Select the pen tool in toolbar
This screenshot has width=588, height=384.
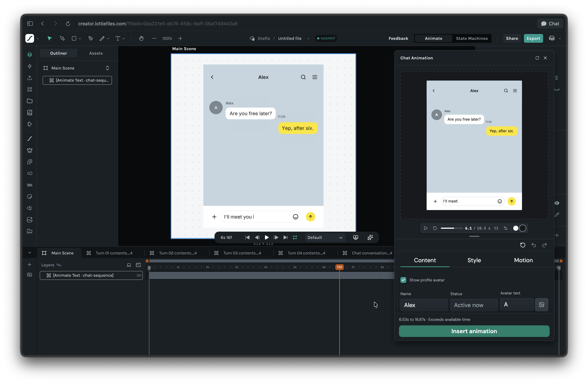pos(91,38)
